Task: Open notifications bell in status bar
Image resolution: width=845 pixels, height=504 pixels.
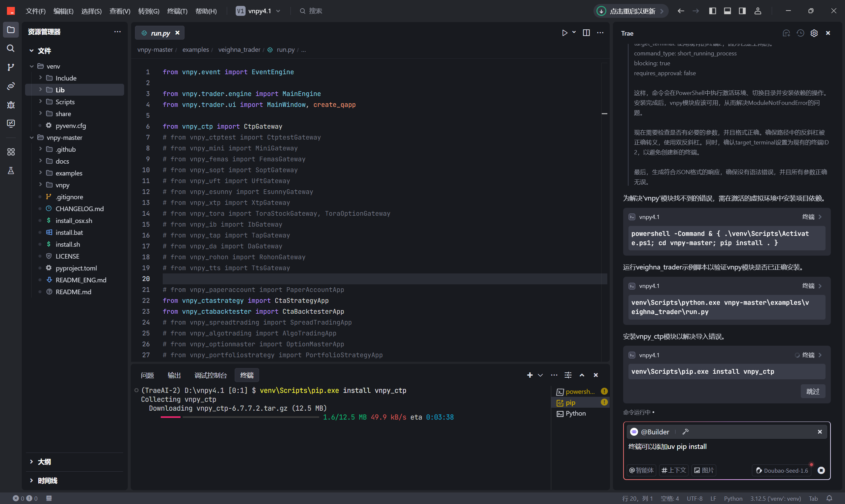Action: [x=829, y=498]
